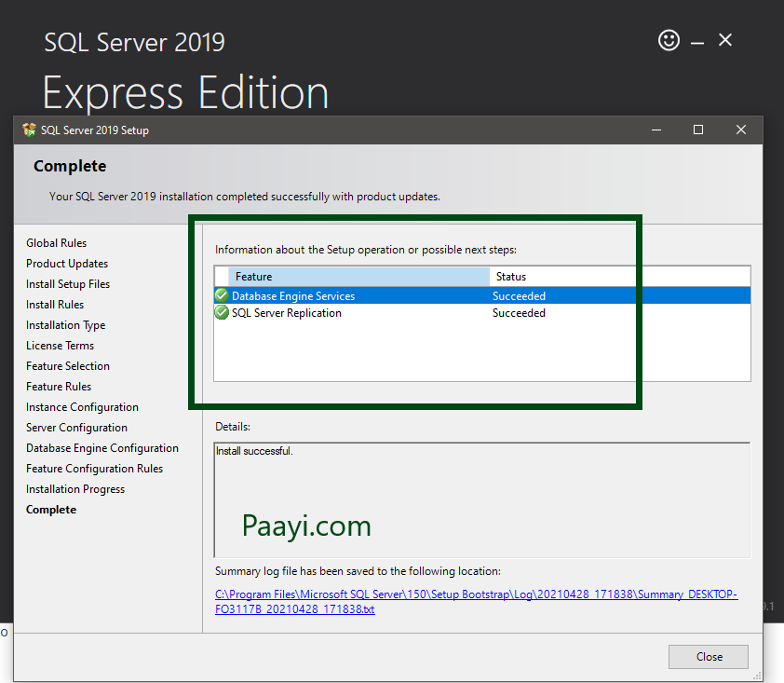The image size is (784, 683).
Task: Click the smiley feedback icon
Action: pyautogui.click(x=669, y=40)
